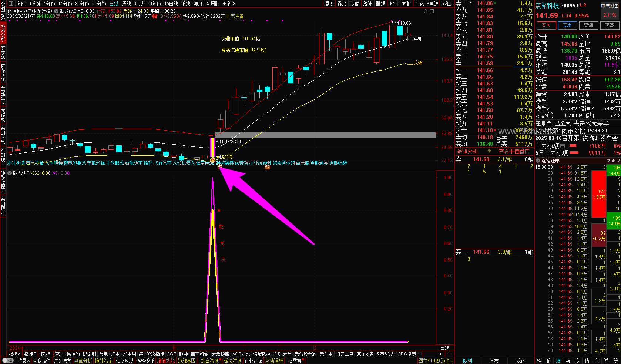Add the stock via +自选

coord(433,4)
